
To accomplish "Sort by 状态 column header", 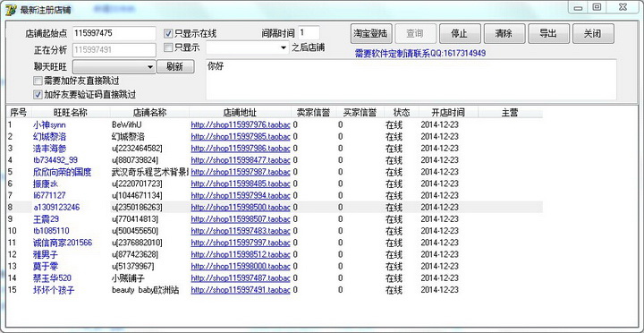I will (402, 113).
